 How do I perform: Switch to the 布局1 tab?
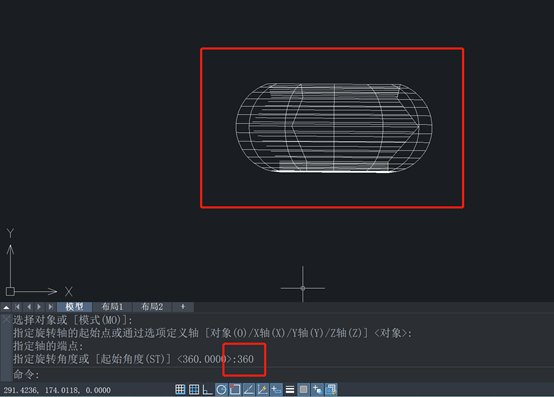pyautogui.click(x=112, y=307)
